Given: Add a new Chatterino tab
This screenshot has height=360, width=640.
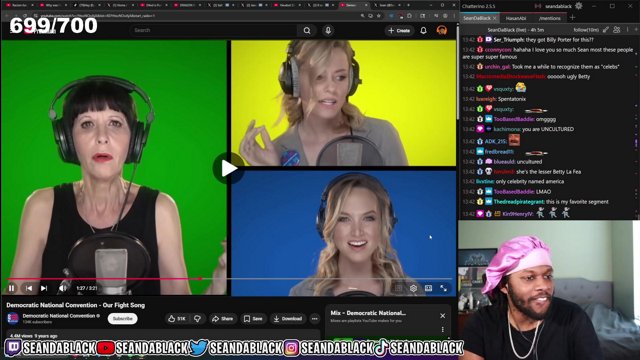Looking at the screenshot, I should [x=572, y=18].
